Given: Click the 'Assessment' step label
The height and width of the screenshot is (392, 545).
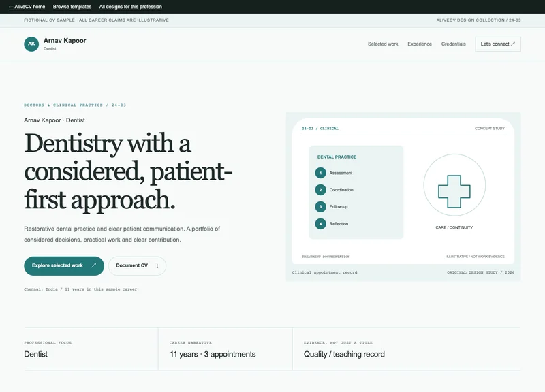Looking at the screenshot, I should click(x=341, y=173).
